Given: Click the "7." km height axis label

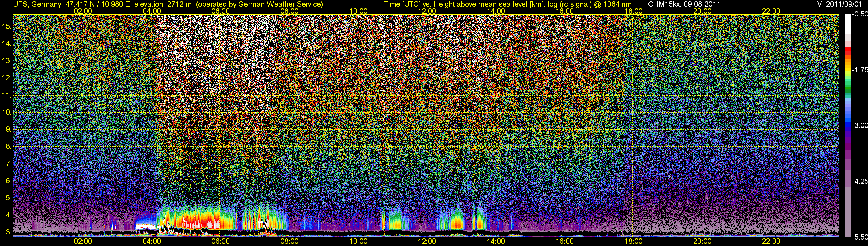Looking at the screenshot, I should 9,164.
